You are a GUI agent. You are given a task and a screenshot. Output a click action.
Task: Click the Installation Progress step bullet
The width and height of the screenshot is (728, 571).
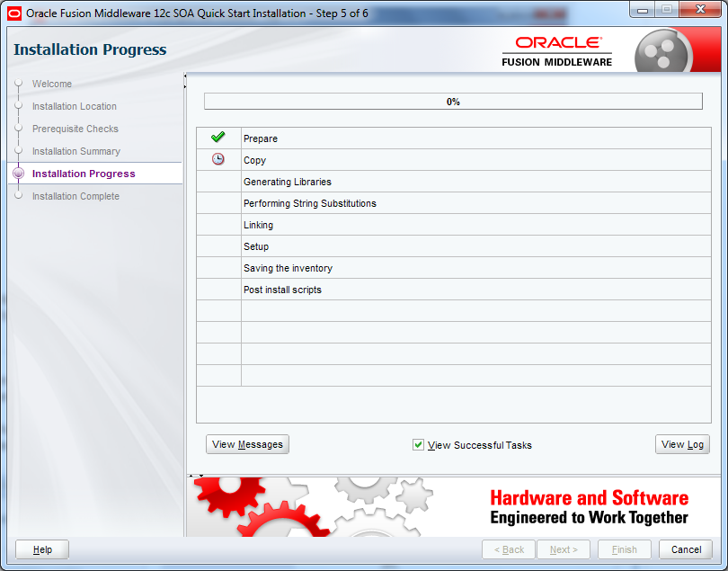click(x=19, y=174)
